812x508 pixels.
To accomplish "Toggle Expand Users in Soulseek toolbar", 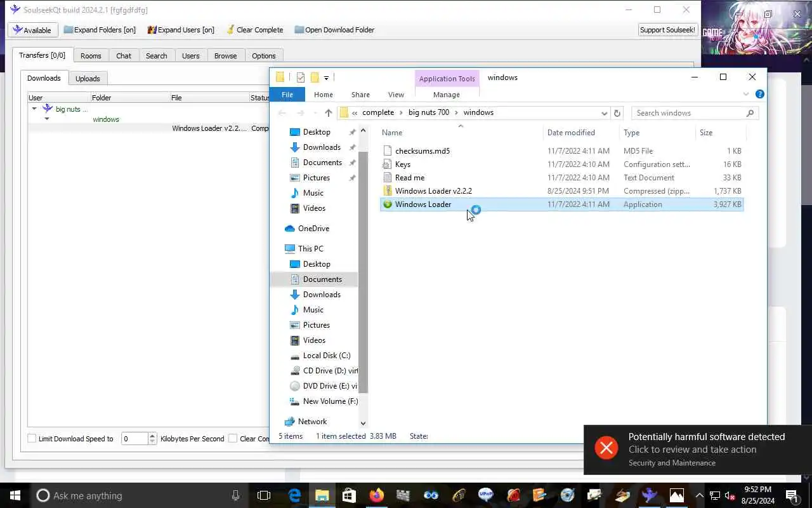I will click(x=181, y=30).
